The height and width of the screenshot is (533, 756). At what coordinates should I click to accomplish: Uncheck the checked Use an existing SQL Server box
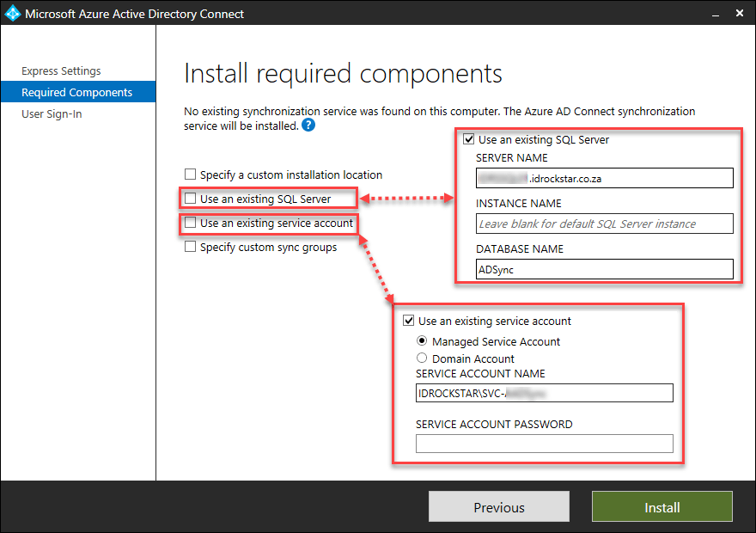[x=469, y=139]
